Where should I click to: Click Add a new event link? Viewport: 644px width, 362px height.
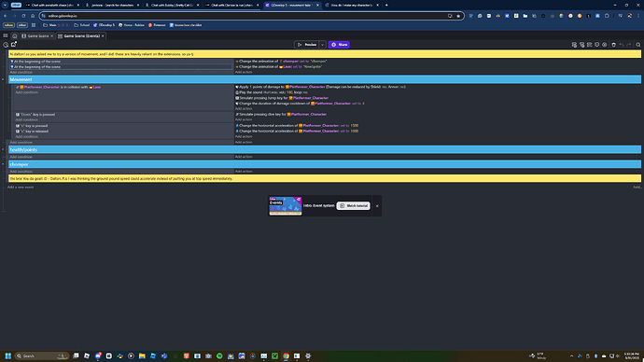coord(21,188)
